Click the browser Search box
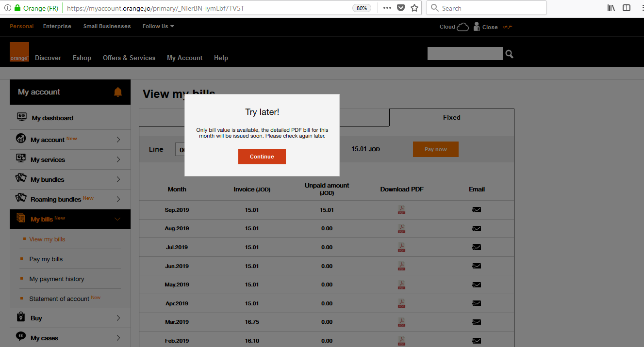Viewport: 644px width, 347px height. pos(486,8)
